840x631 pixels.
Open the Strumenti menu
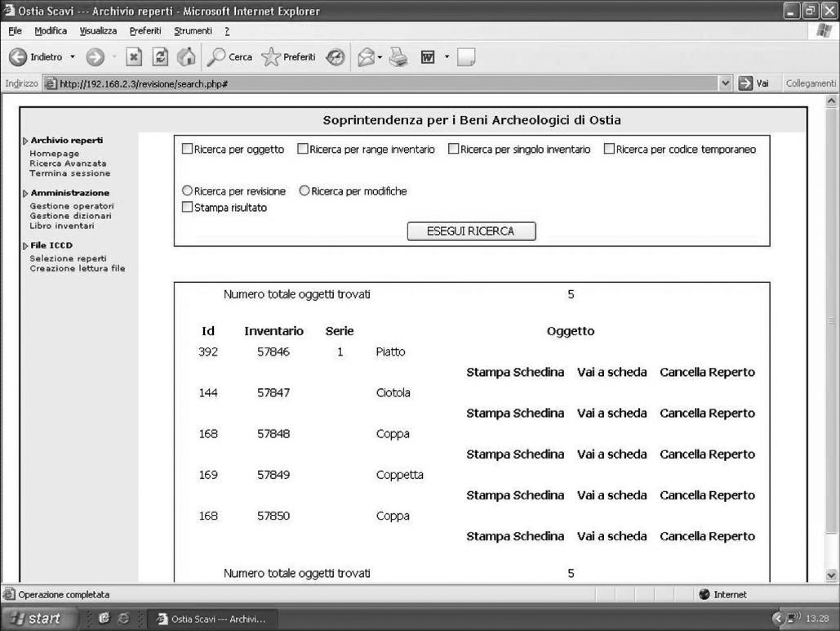pos(193,31)
